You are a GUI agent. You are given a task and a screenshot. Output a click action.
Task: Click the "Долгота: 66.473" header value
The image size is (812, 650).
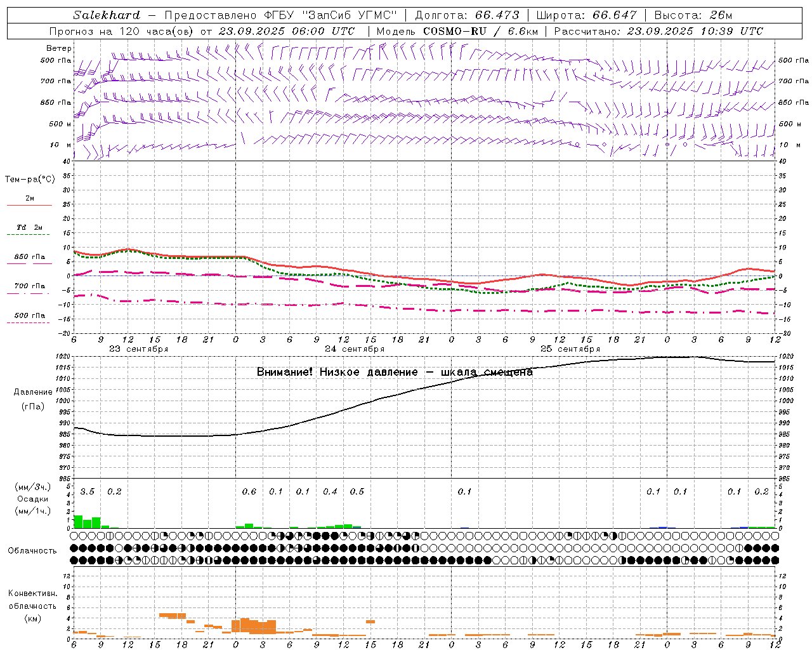tap(467, 15)
